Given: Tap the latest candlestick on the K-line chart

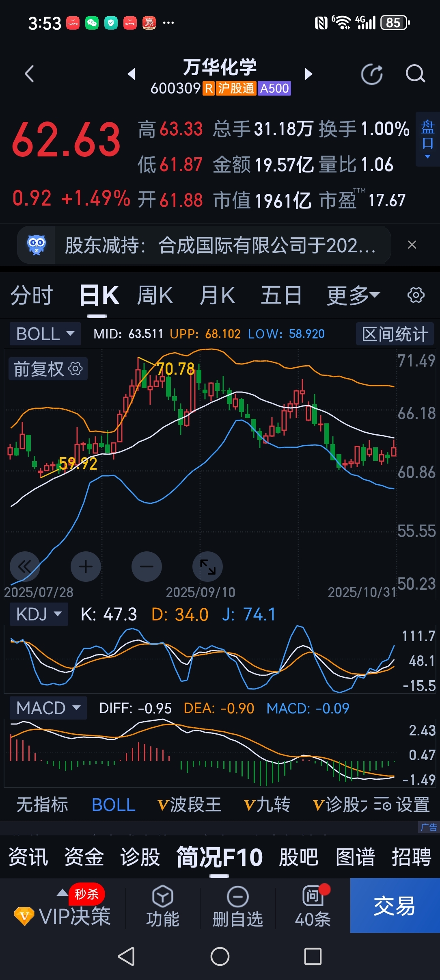Looking at the screenshot, I should click(x=394, y=450).
